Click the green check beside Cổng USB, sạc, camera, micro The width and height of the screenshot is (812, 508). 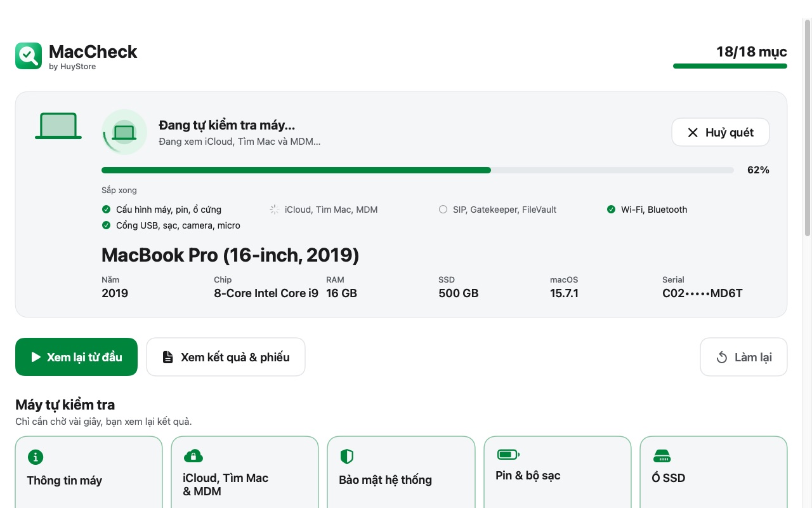pos(106,225)
